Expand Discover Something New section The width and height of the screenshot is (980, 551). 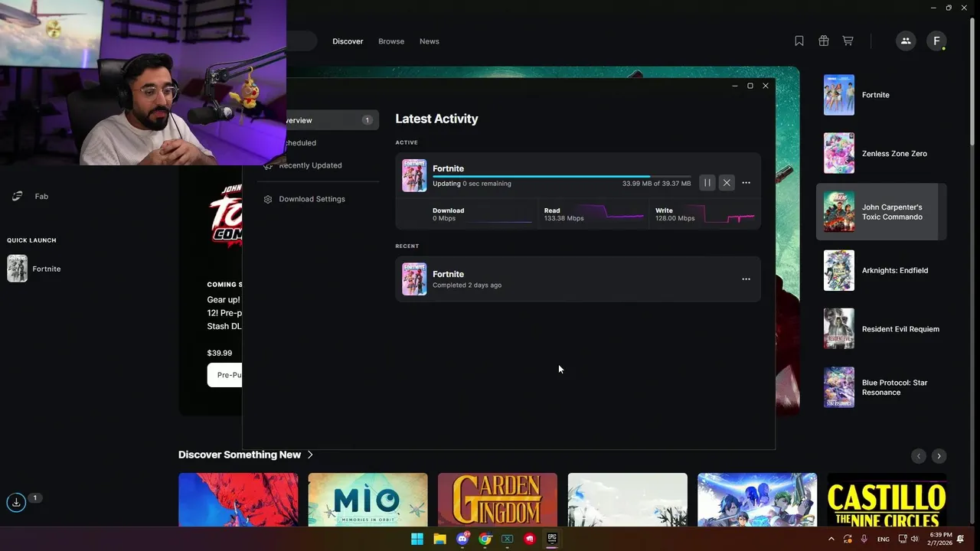point(246,455)
